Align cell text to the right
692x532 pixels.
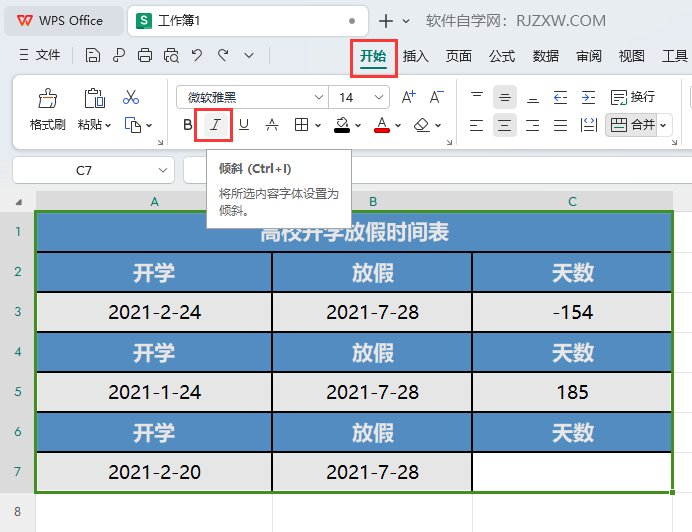coord(533,126)
